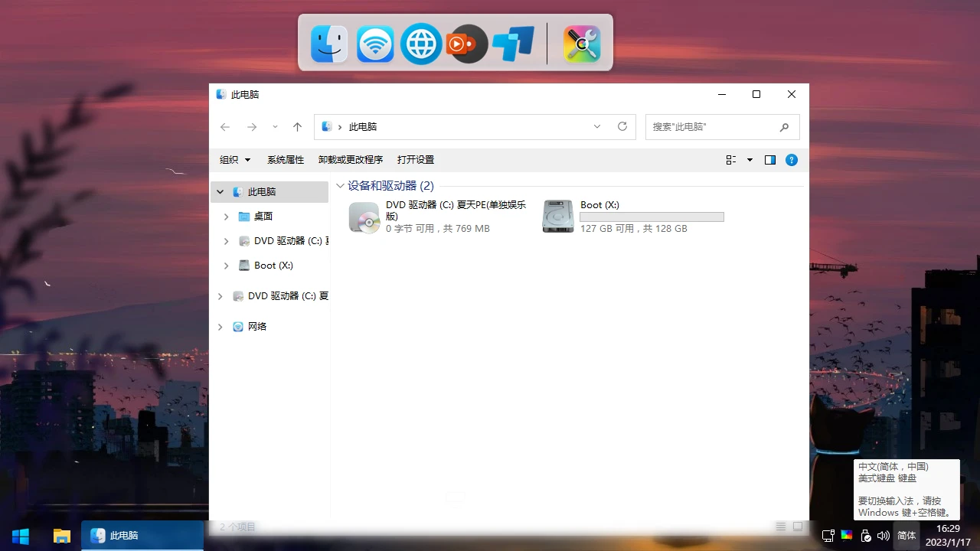Go forward in explorer navigation
Image resolution: width=980 pixels, height=551 pixels.
pyautogui.click(x=252, y=127)
